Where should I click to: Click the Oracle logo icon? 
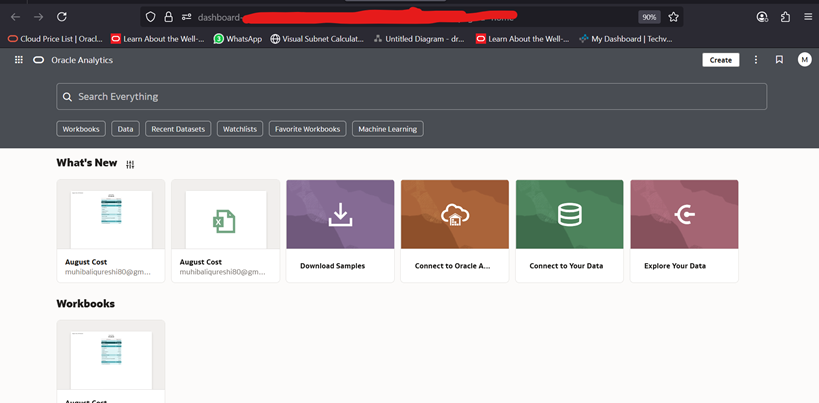tap(39, 60)
